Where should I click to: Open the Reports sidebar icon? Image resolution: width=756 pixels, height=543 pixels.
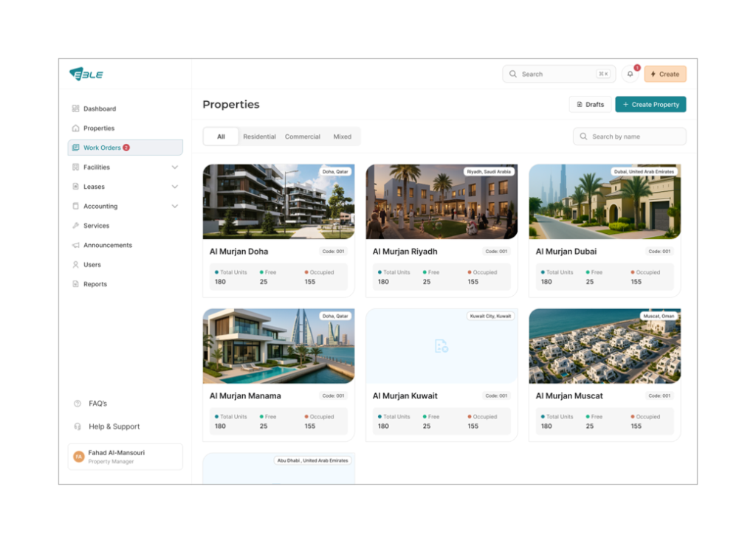tap(75, 284)
